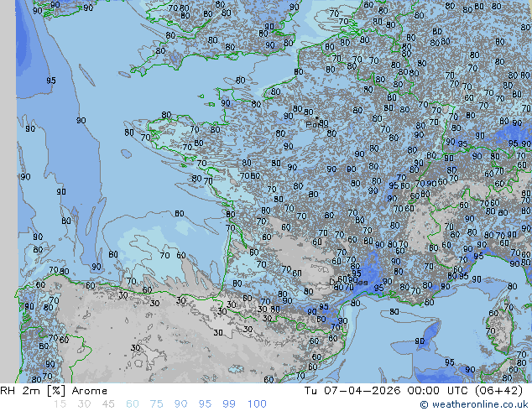This screenshot has height=411, width=532.
Task: Click the 'RH 2m [%] Arome' map title
Action: [x=55, y=391]
